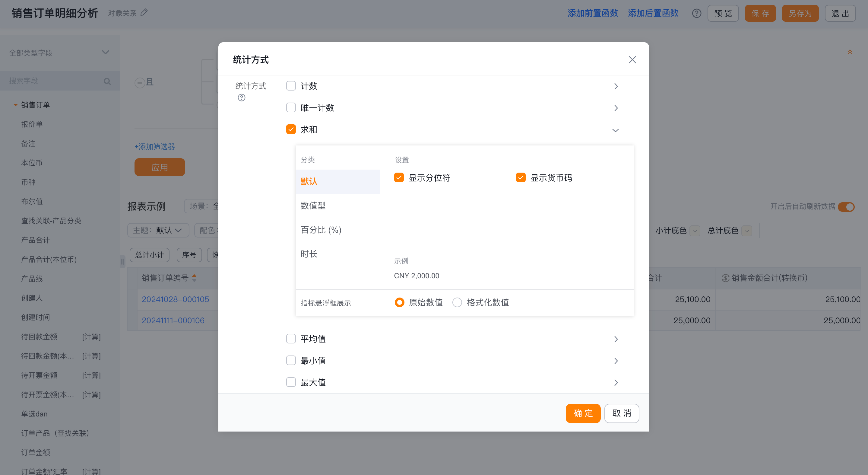This screenshot has height=475, width=868.
Task: Click the currency icon beside 销售金额合计(转换币)
Action: (725, 278)
